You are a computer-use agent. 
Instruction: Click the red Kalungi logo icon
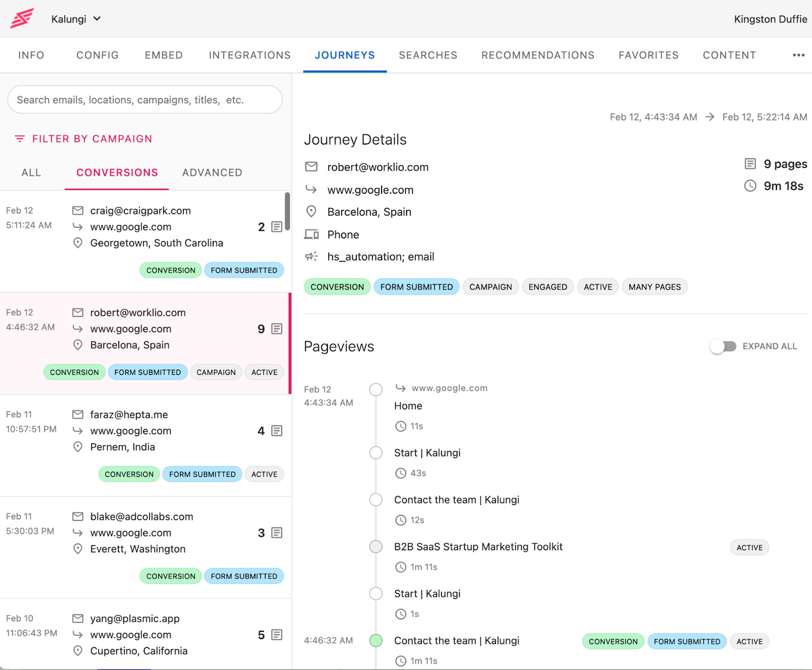click(x=22, y=18)
